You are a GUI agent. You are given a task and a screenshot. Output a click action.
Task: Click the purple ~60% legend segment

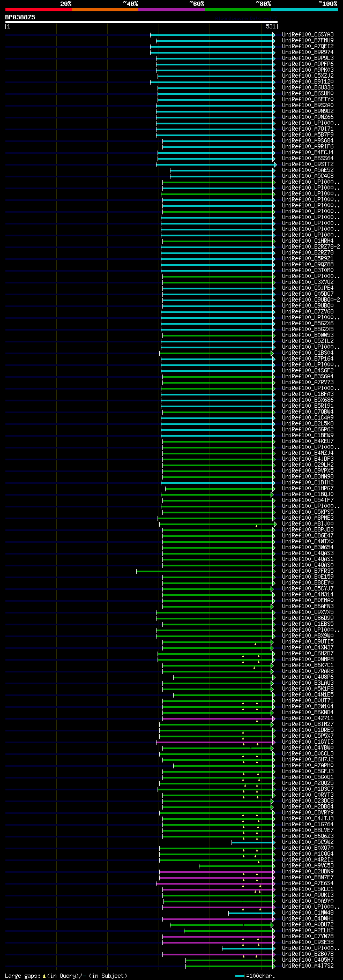[x=171, y=10]
